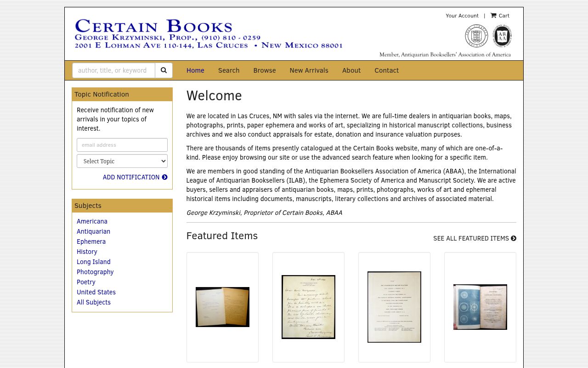The width and height of the screenshot is (588, 368).
Task: Browse the Poetry subject
Action: click(x=86, y=282)
